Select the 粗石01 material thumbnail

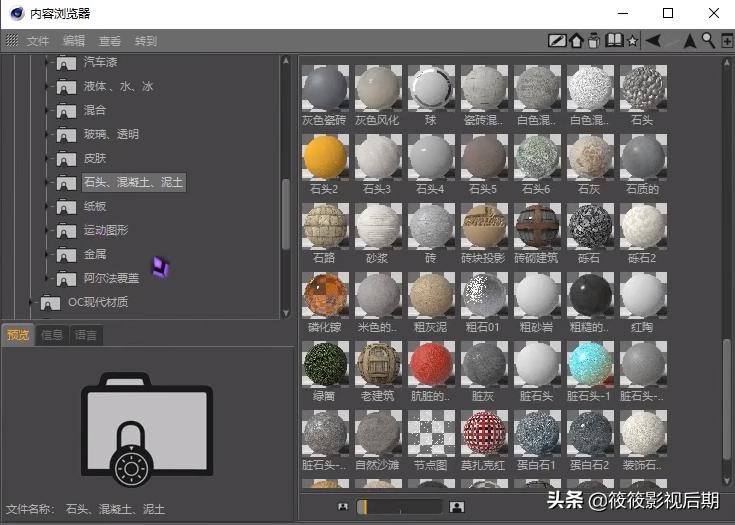tap(484, 295)
